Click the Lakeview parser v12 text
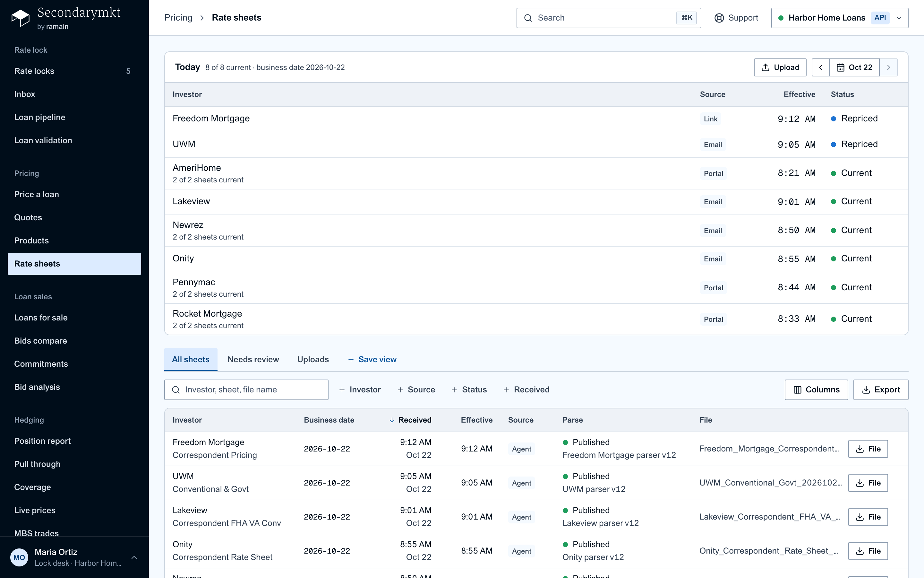This screenshot has height=578, width=924. [601, 523]
